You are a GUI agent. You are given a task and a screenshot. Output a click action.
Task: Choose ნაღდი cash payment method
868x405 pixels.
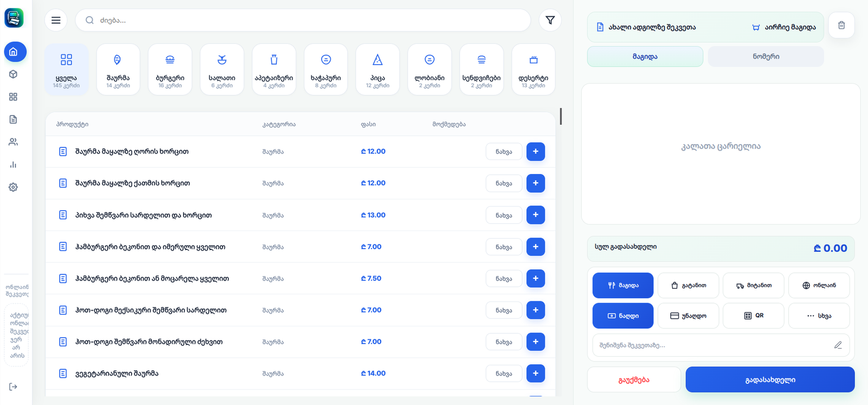pyautogui.click(x=623, y=316)
